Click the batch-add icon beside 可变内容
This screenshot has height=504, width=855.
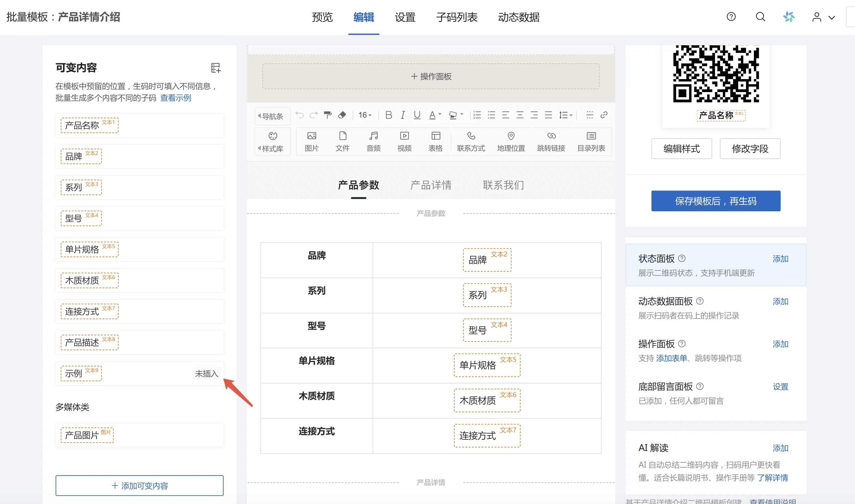click(216, 68)
